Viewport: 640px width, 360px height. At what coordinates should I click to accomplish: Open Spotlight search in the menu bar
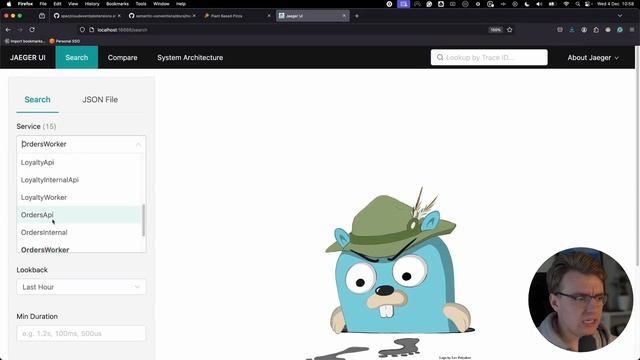click(x=578, y=4)
